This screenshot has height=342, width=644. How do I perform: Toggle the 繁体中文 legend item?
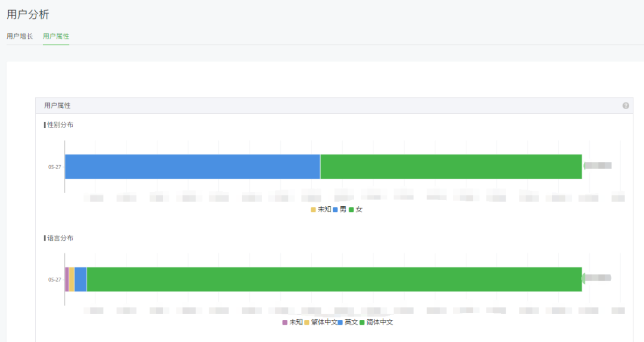point(320,322)
